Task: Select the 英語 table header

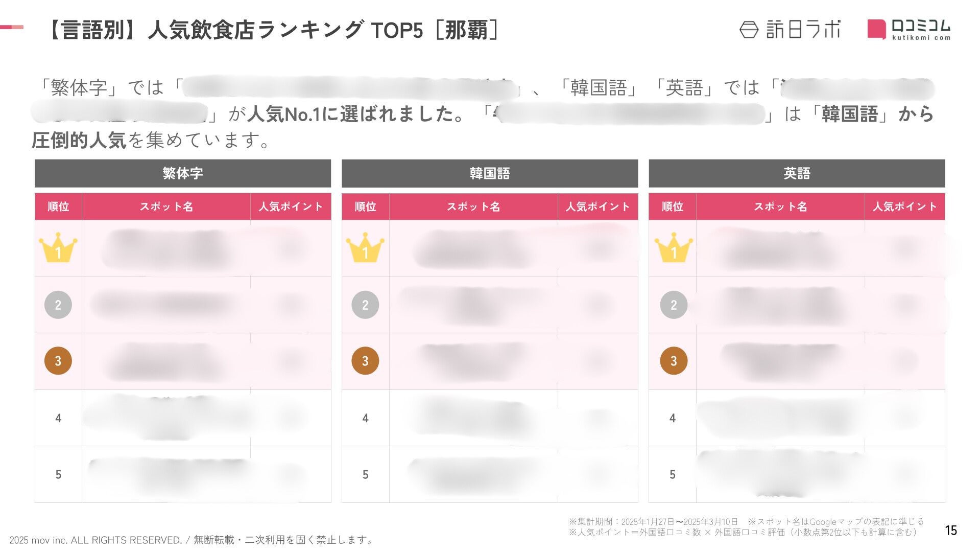Action: tap(797, 173)
